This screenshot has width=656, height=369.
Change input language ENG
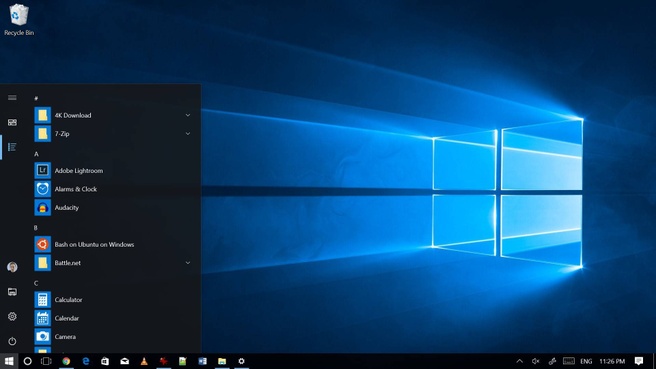tap(586, 361)
